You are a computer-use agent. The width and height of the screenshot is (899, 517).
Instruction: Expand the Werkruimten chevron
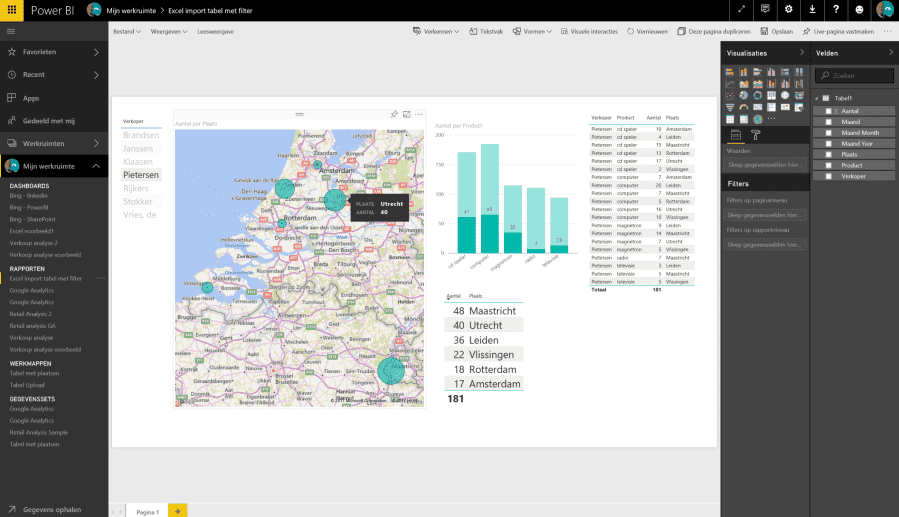(96, 144)
